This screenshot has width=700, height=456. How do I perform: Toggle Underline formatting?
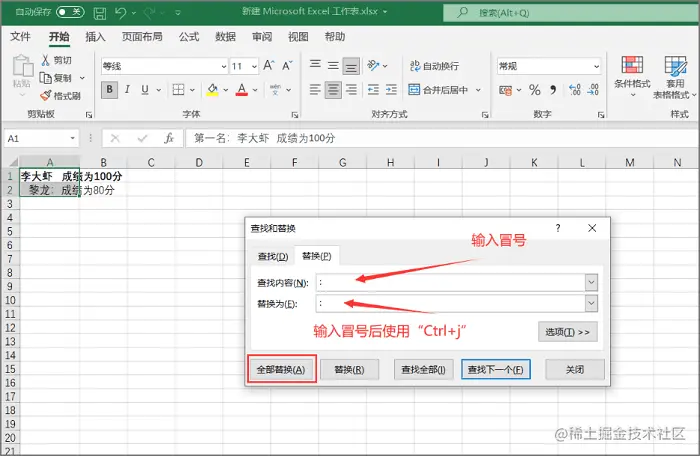145,89
